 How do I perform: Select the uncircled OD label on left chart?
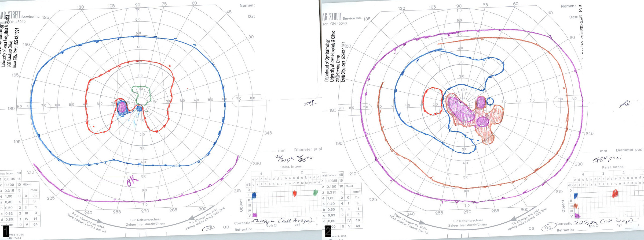(227, 227)
